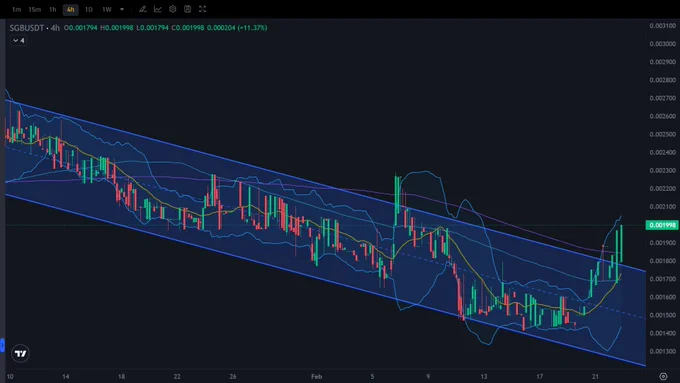Image resolution: width=680 pixels, height=383 pixels.
Task: Click the 0.001500 price axis label
Action: pos(663,315)
